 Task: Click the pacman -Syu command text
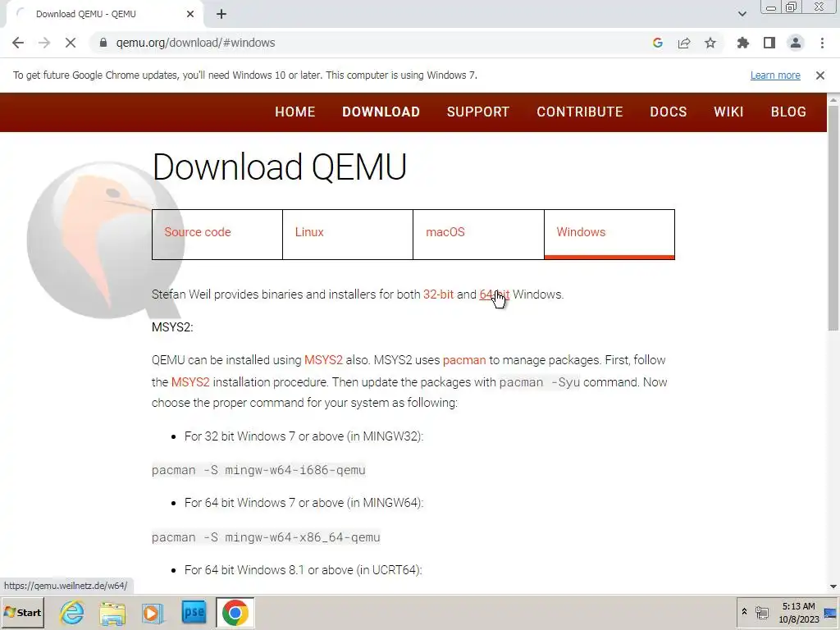click(x=540, y=382)
